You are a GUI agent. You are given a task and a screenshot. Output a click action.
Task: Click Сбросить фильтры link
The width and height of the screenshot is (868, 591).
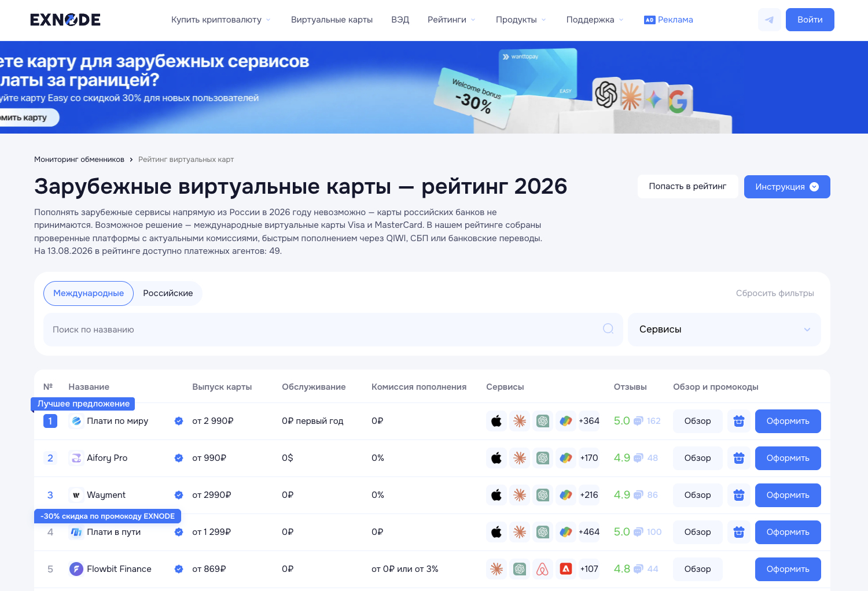pos(775,293)
